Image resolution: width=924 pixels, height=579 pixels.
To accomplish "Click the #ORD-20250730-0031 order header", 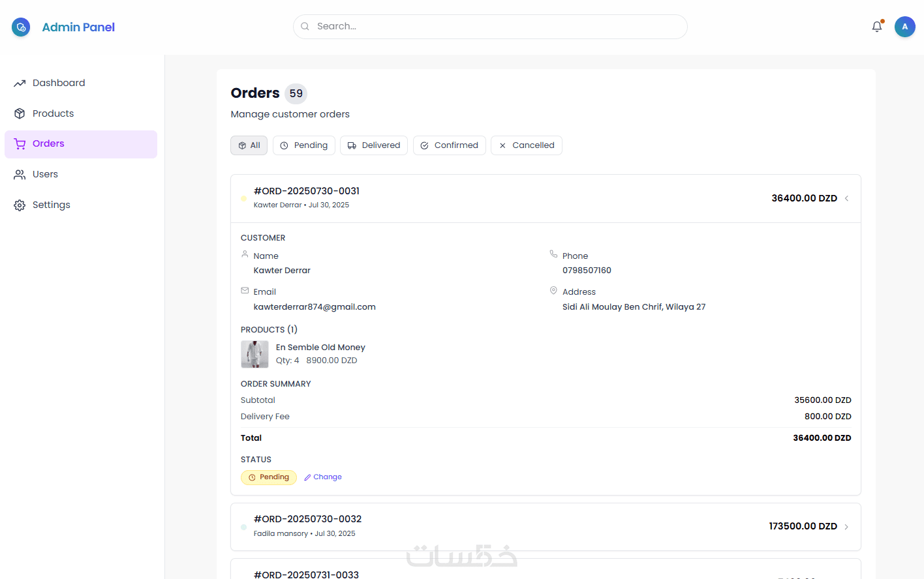I will coord(546,199).
